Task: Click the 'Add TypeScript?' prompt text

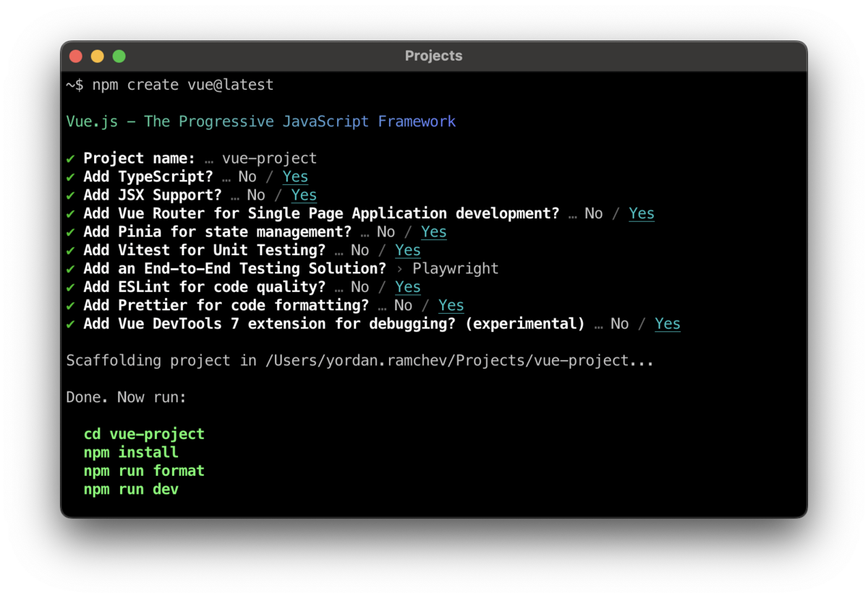Action: (148, 176)
